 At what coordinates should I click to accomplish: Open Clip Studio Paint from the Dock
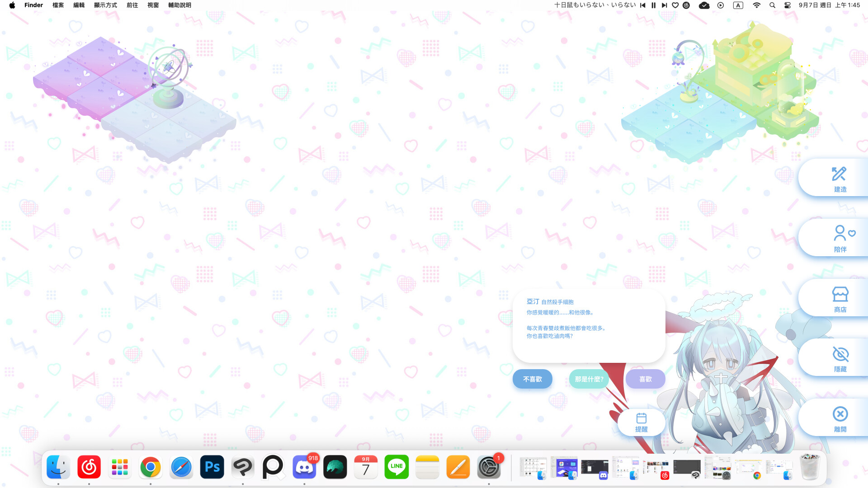click(242, 467)
